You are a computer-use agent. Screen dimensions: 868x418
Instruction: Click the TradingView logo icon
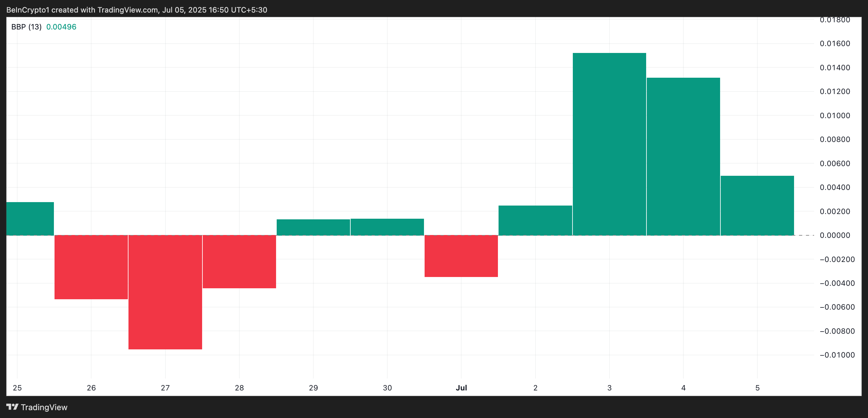[12, 407]
